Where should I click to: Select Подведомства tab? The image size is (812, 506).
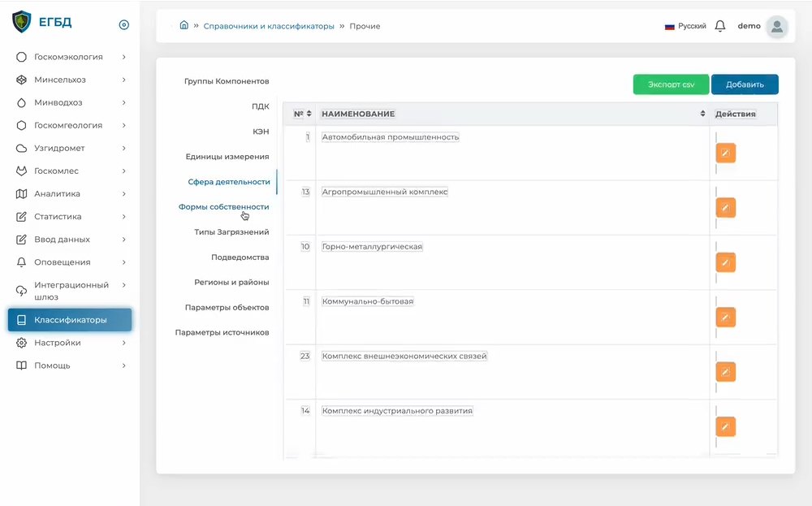(240, 257)
